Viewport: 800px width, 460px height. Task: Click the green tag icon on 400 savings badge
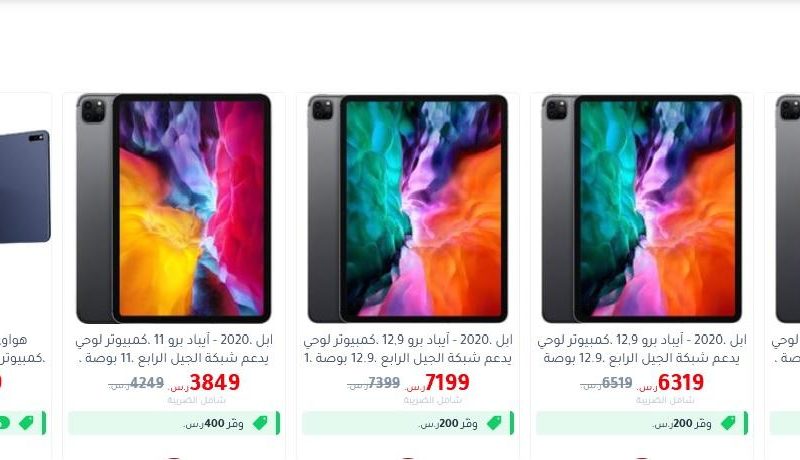pyautogui.click(x=260, y=423)
